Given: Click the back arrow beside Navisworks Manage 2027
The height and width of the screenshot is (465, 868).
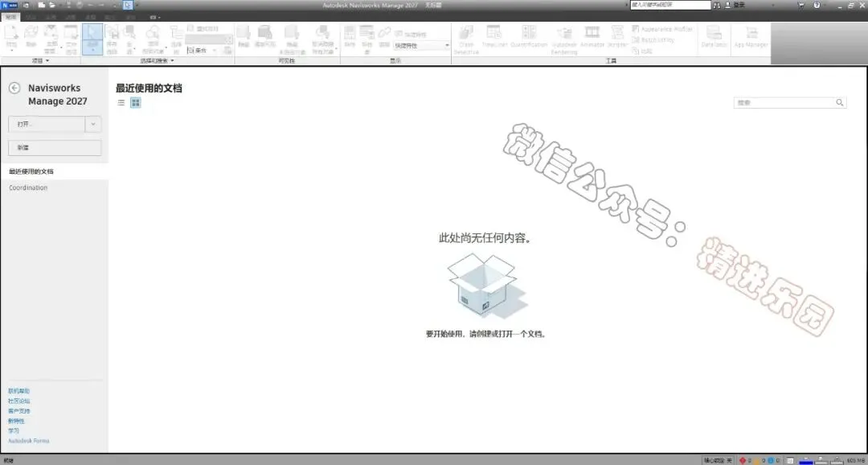Looking at the screenshot, I should click(x=15, y=88).
